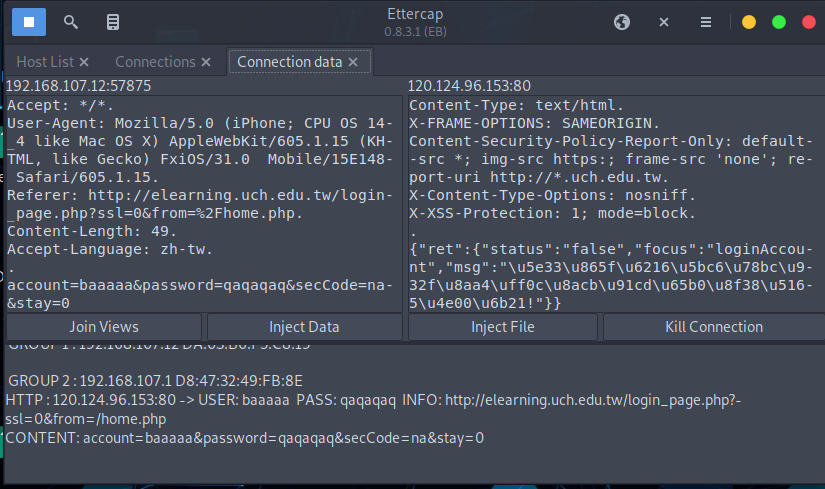Stop sniffing with the blue stop button
Viewport: 825px width, 489px height.
[29, 22]
